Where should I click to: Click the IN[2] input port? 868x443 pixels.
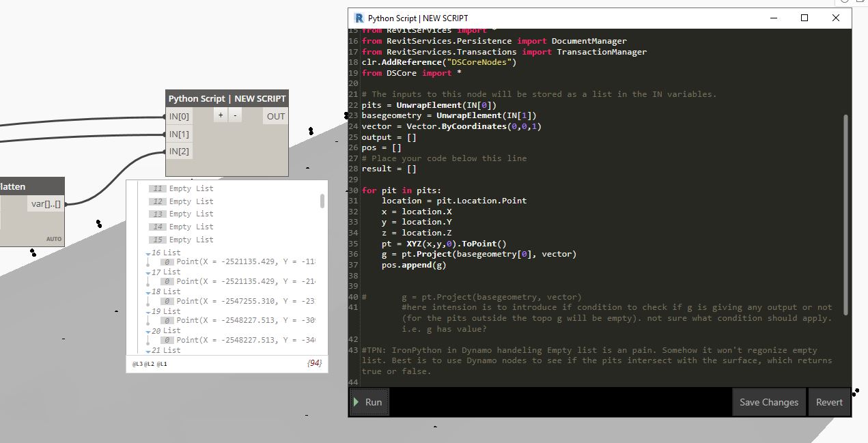(180, 152)
